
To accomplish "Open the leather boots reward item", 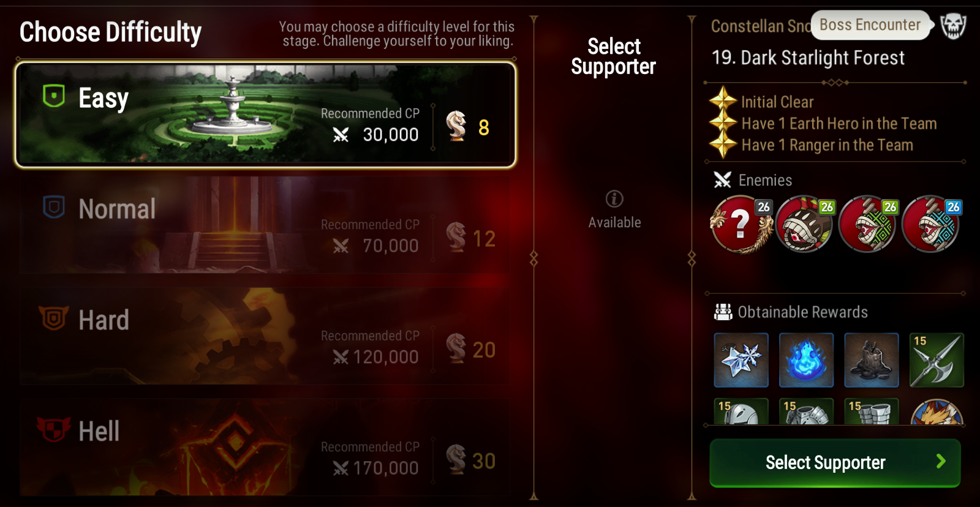I will pyautogui.click(x=872, y=360).
